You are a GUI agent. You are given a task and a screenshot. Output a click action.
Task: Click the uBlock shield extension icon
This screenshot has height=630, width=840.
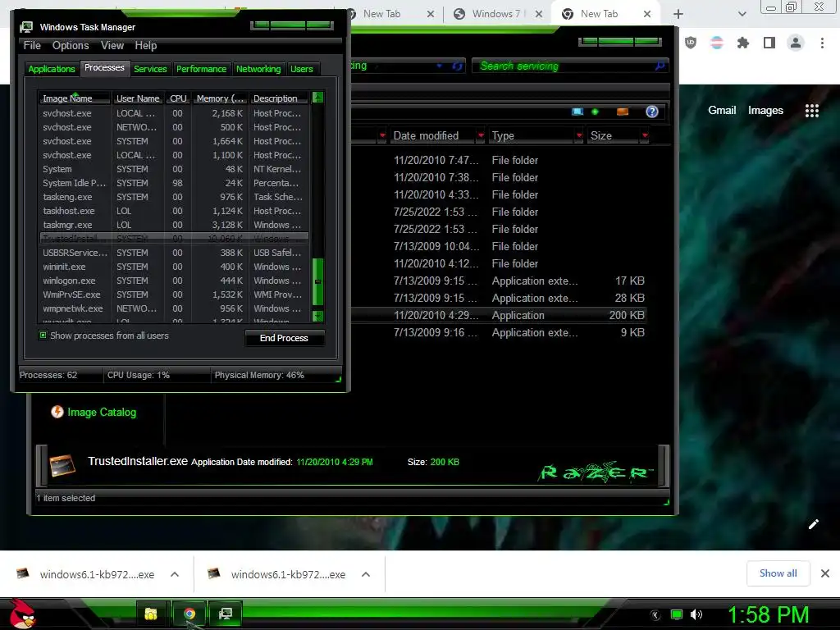pos(691,43)
